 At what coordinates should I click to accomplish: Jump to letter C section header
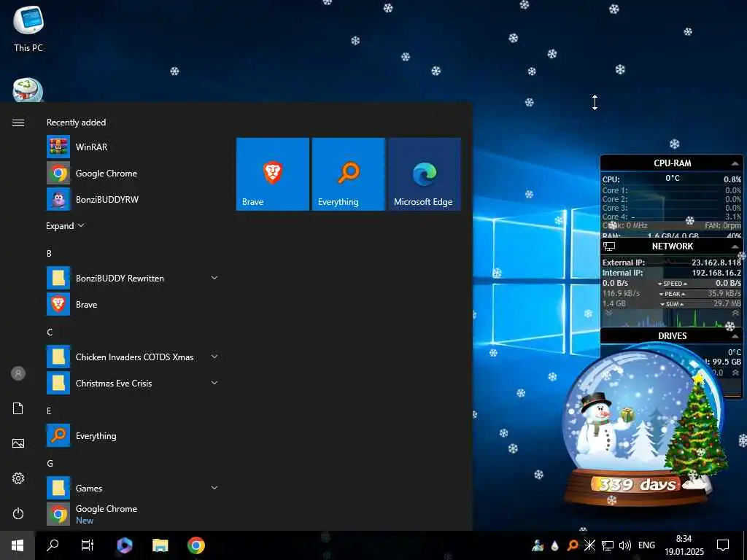tap(50, 332)
